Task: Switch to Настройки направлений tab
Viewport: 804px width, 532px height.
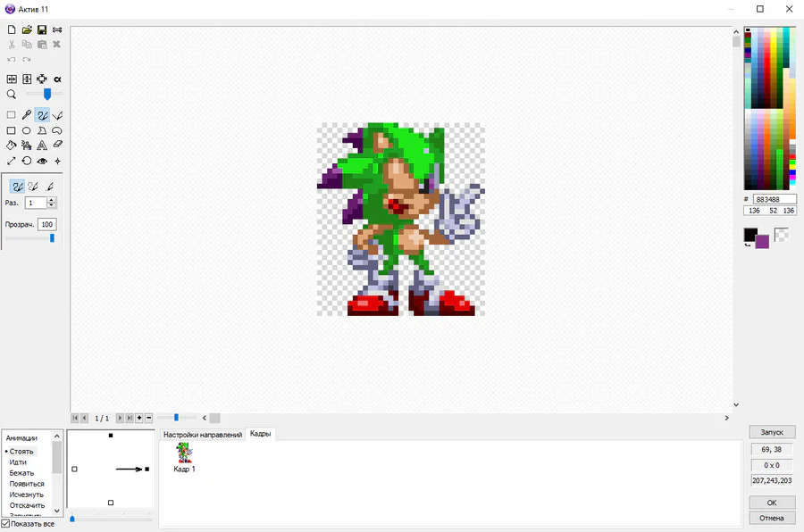Action: 203,435
